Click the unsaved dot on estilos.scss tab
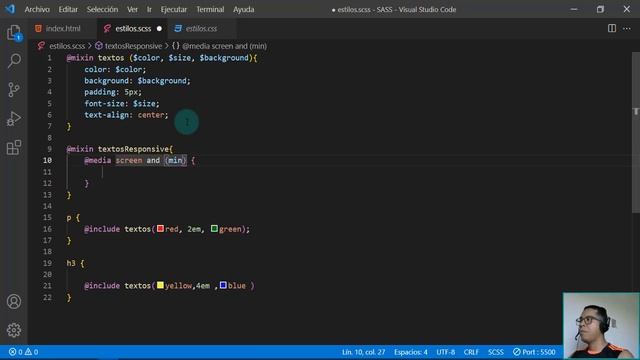Screen dimensions: 640x360 coord(159,29)
